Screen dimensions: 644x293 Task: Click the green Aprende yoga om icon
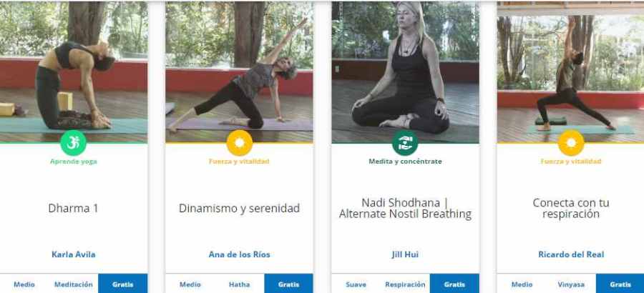(x=74, y=143)
